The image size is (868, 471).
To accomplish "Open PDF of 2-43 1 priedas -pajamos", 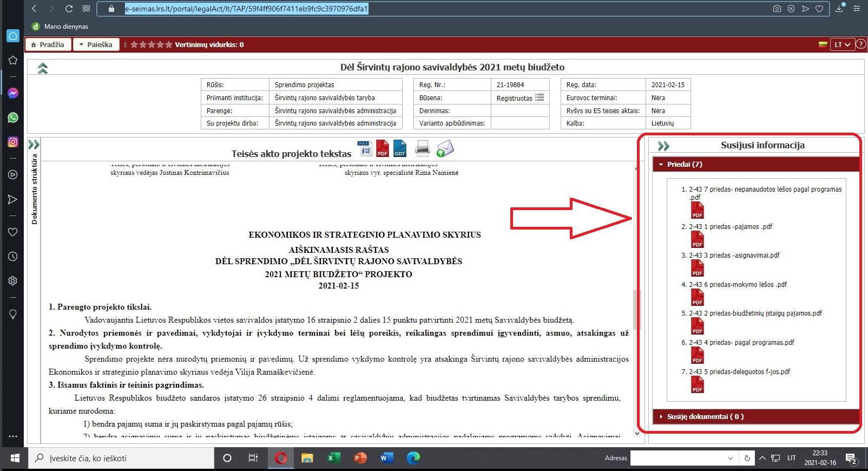I will 697,239.
